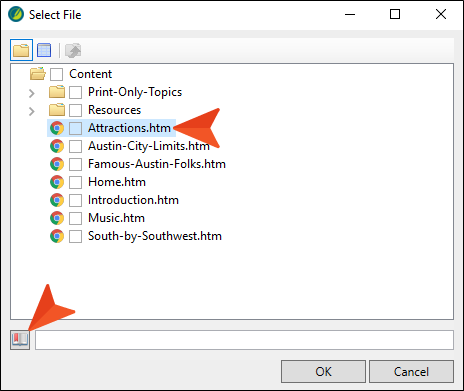The height and width of the screenshot is (391, 464).
Task: Select the Music.htm file name
Action: 117,218
